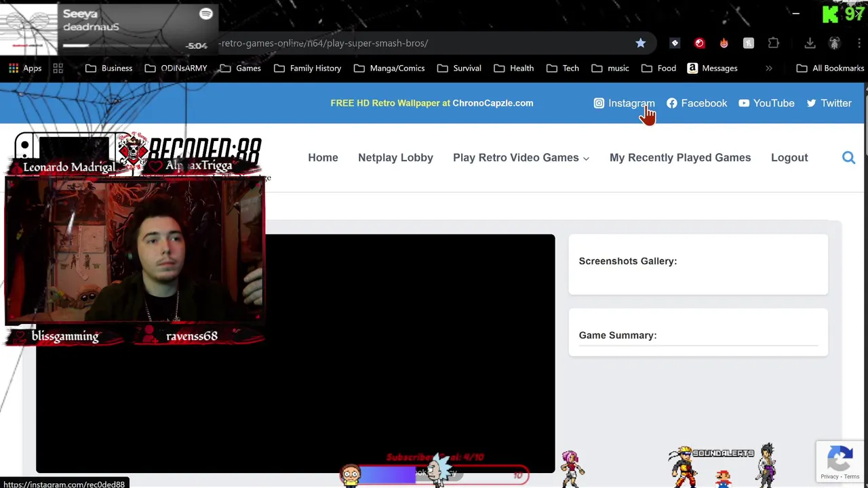The height and width of the screenshot is (488, 868).
Task: Open the Survival bookmarks folder
Action: (x=459, y=68)
